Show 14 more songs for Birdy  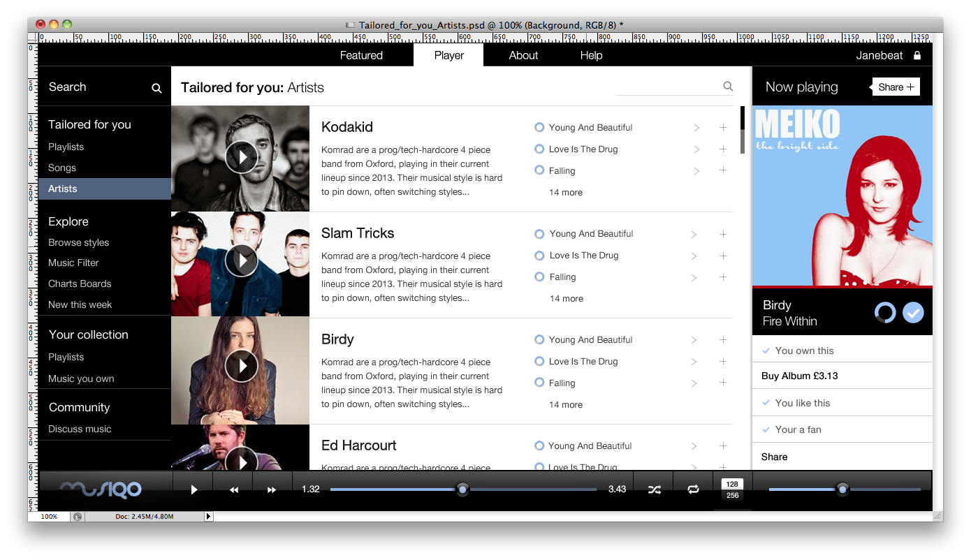pos(566,404)
